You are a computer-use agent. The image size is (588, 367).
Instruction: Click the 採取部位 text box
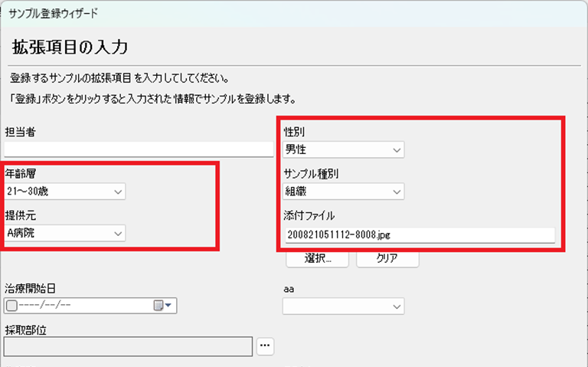128,347
